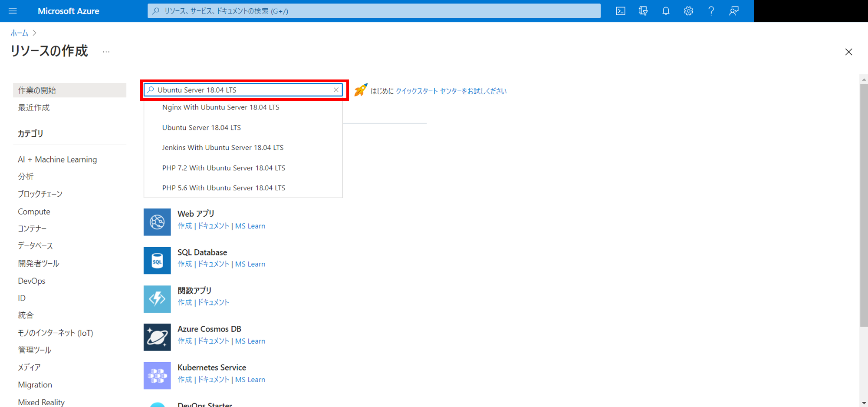This screenshot has width=868, height=407.
Task: Focus the global resource search box
Action: 374,11
